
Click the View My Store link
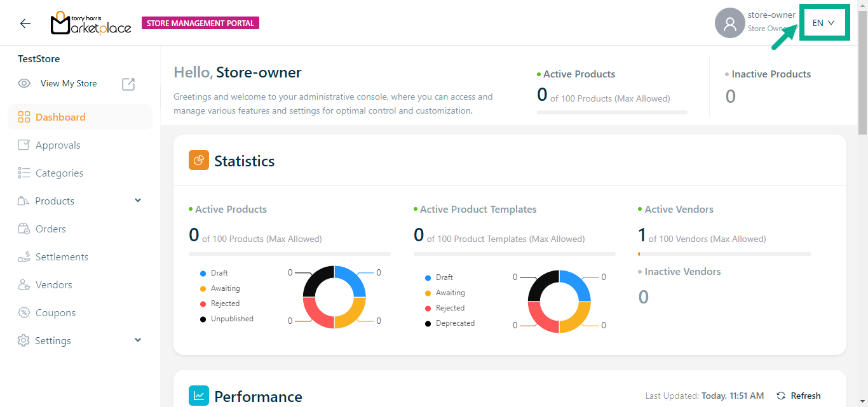tap(69, 83)
